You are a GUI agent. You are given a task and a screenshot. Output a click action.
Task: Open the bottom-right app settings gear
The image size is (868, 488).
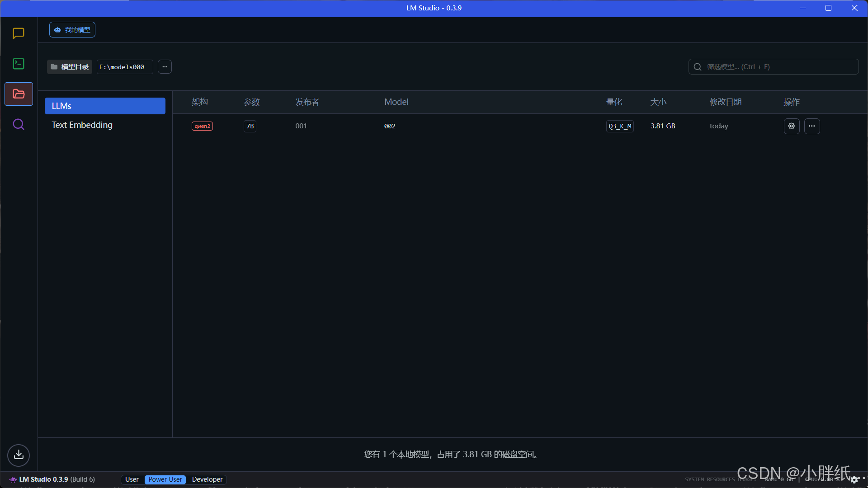(x=854, y=480)
